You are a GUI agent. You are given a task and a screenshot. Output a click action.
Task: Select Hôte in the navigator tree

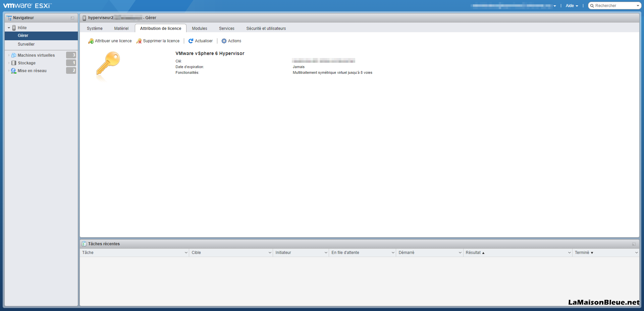coord(22,28)
